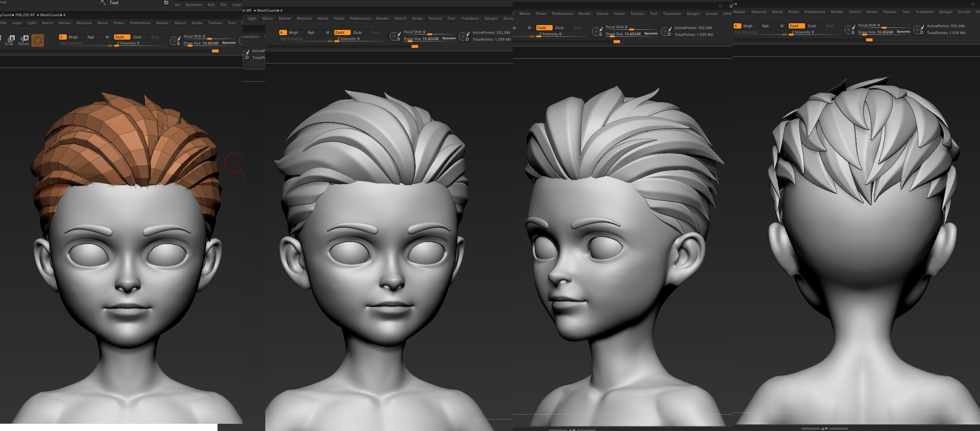The width and height of the screenshot is (980, 431).
Task: Click the Focal Shift slider in the front-view panel
Action: (430, 32)
